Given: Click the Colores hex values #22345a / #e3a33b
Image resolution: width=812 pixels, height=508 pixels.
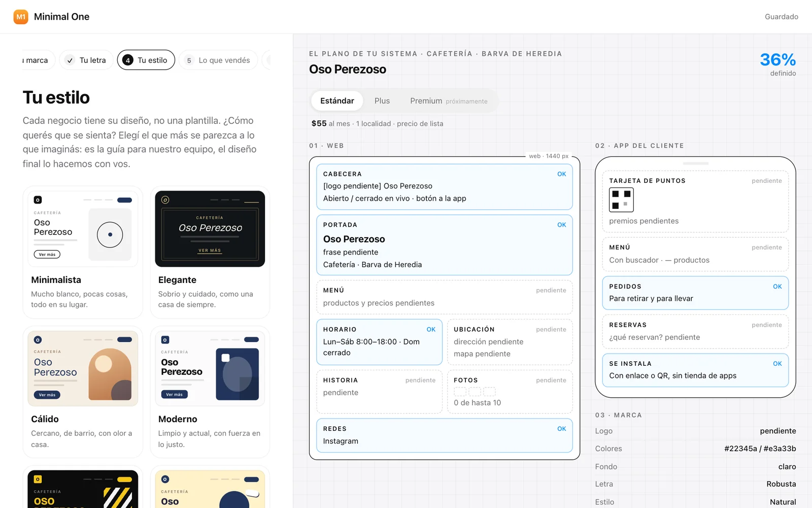Looking at the screenshot, I should [760, 449].
